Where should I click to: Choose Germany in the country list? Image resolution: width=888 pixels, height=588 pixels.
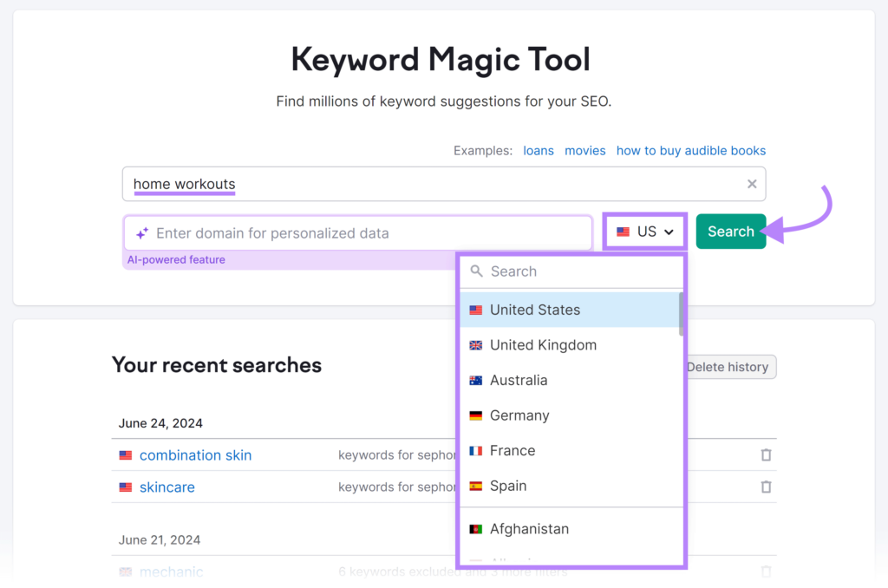click(x=569, y=415)
